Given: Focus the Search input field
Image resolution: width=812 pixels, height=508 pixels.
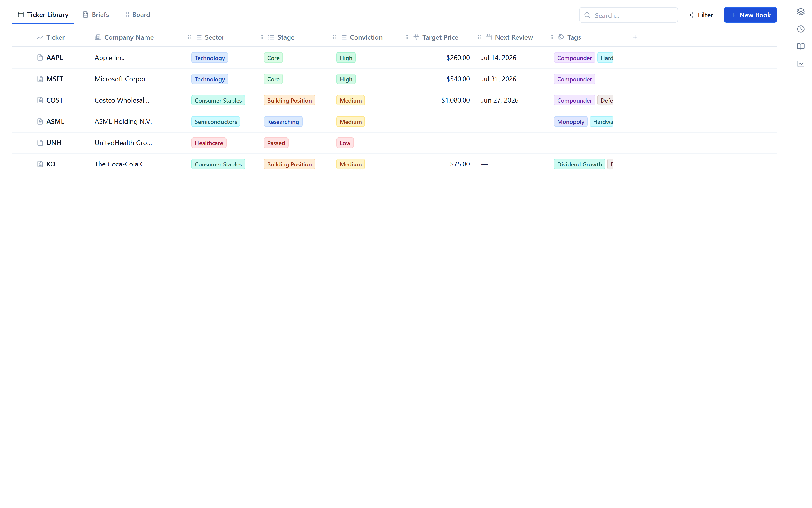Looking at the screenshot, I should [628, 15].
